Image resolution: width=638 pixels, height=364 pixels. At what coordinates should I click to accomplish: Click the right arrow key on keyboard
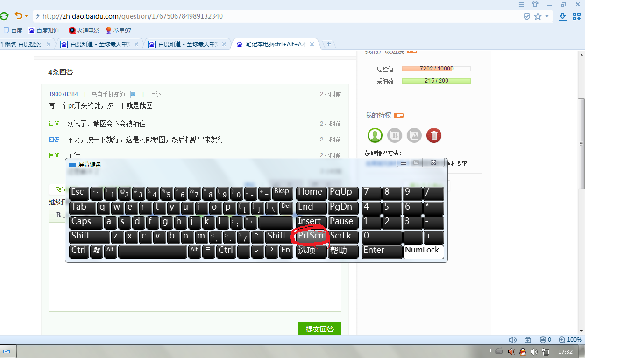(x=272, y=252)
